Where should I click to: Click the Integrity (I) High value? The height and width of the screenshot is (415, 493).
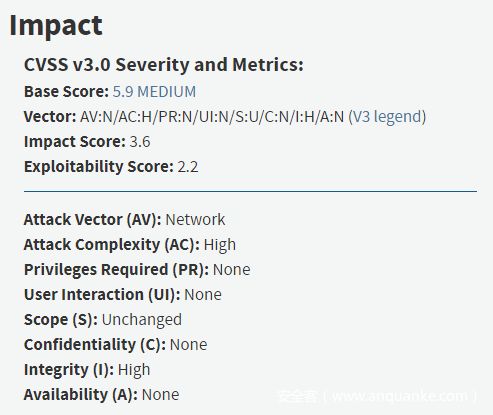pos(134,370)
